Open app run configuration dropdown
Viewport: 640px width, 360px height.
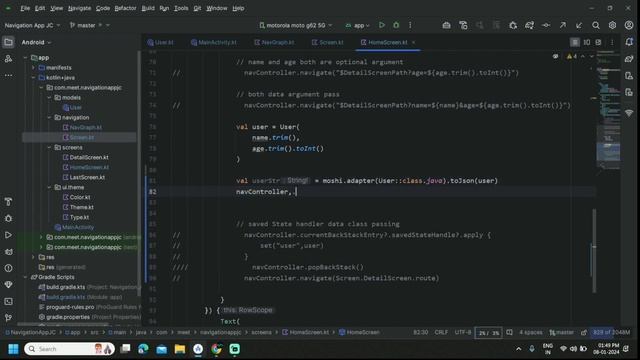(x=358, y=25)
